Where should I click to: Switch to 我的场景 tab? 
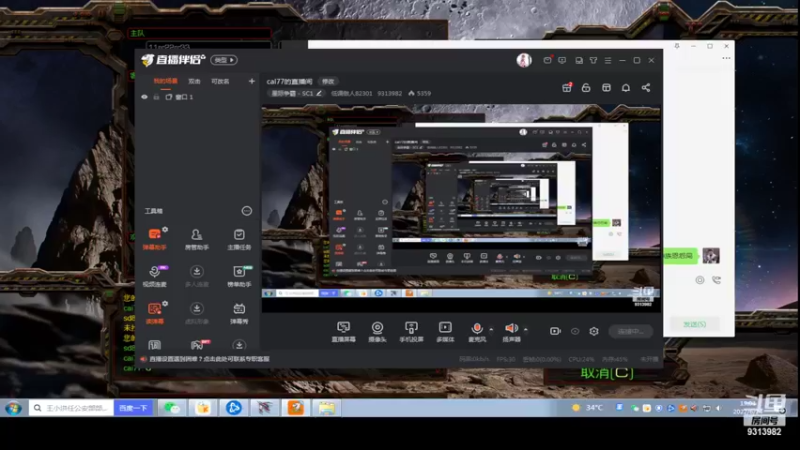point(165,81)
